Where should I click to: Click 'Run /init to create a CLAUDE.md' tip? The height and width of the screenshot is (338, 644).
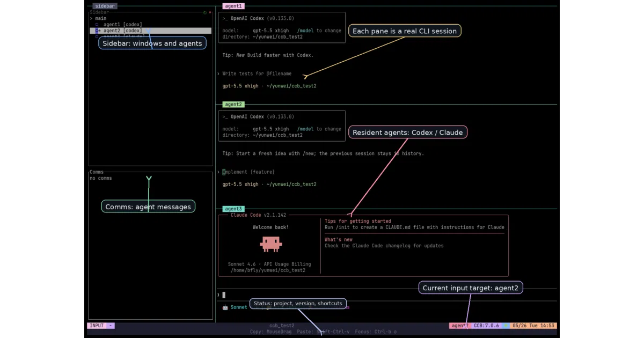point(414,227)
